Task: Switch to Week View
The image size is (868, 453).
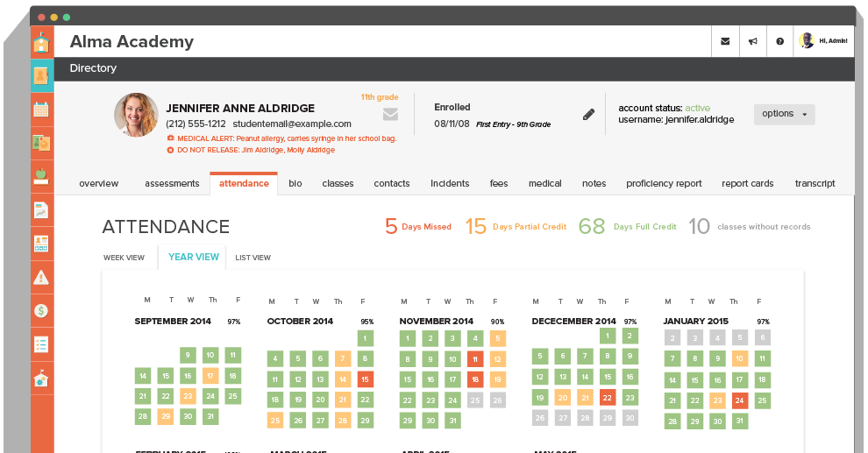Action: coord(124,258)
